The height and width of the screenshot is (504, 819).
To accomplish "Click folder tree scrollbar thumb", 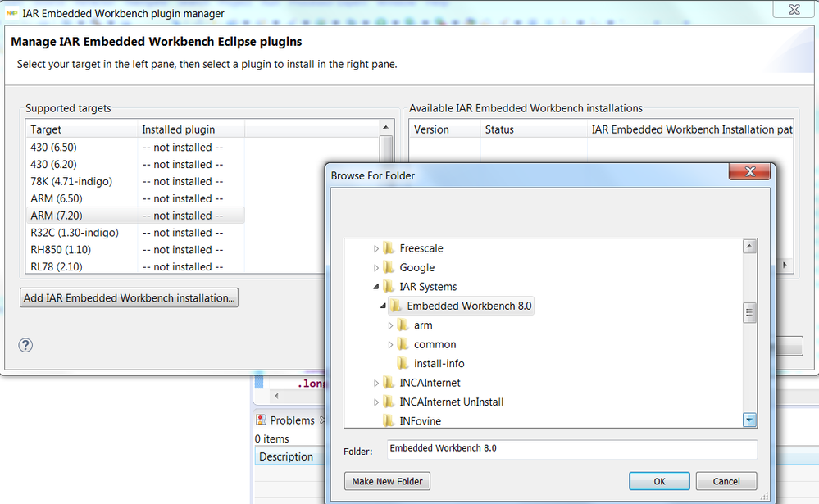I will click(749, 312).
